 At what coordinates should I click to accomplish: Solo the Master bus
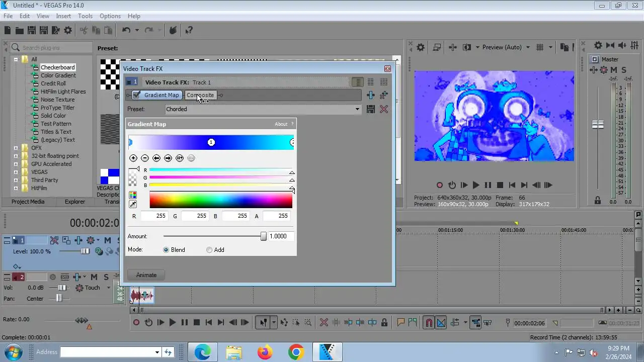tap(624, 70)
